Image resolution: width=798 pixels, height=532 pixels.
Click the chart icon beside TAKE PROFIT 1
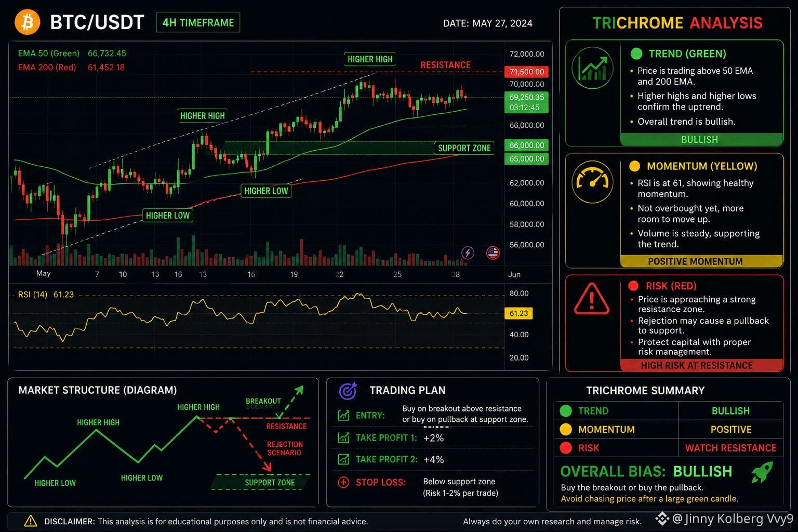coord(343,437)
